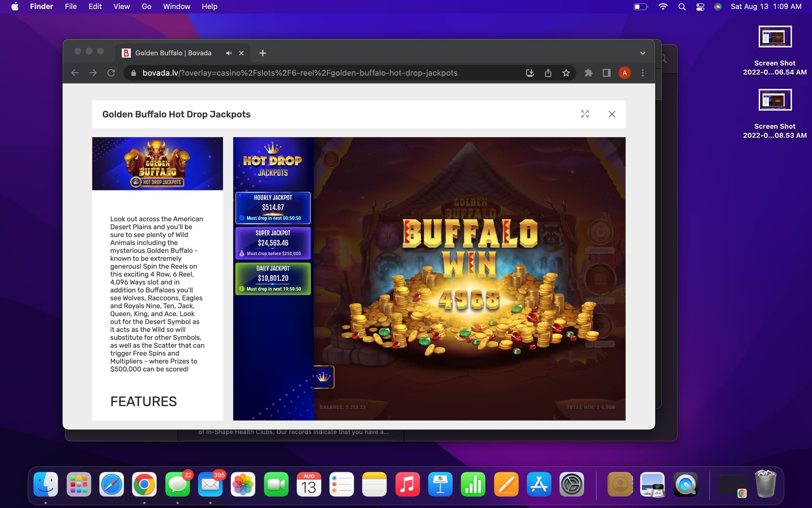812x508 pixels.
Task: Expand the game to fullscreen view
Action: click(585, 114)
